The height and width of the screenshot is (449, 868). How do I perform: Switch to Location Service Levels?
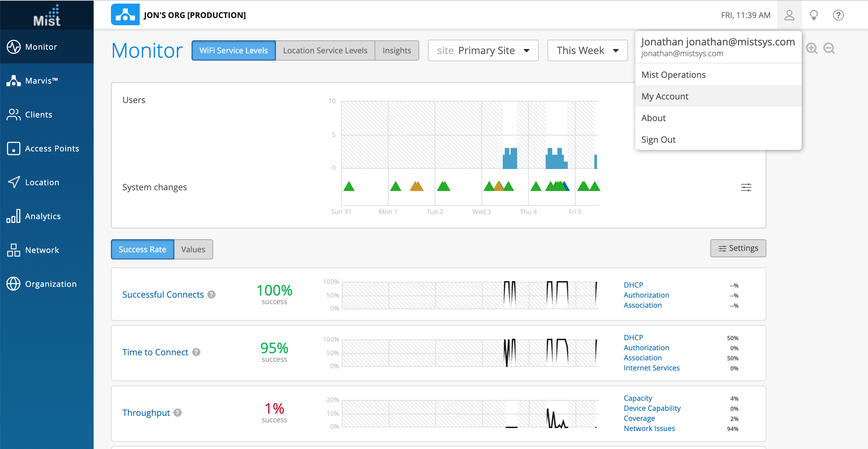point(325,50)
